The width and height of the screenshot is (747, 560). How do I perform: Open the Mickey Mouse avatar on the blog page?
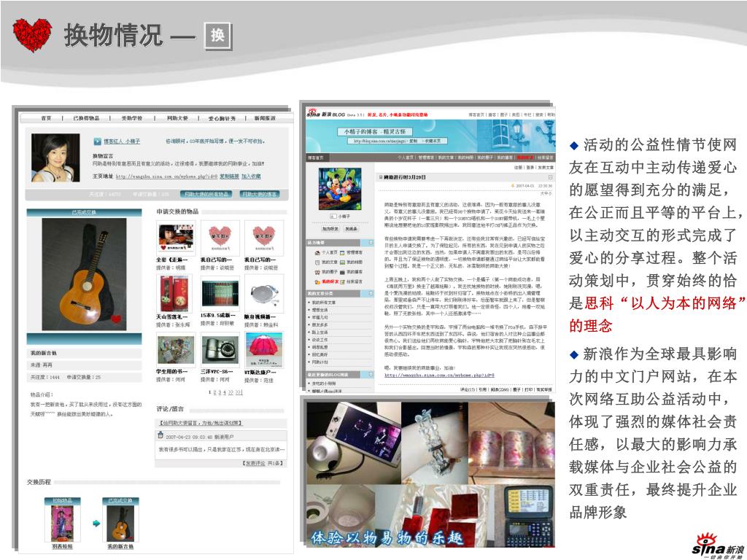point(340,190)
